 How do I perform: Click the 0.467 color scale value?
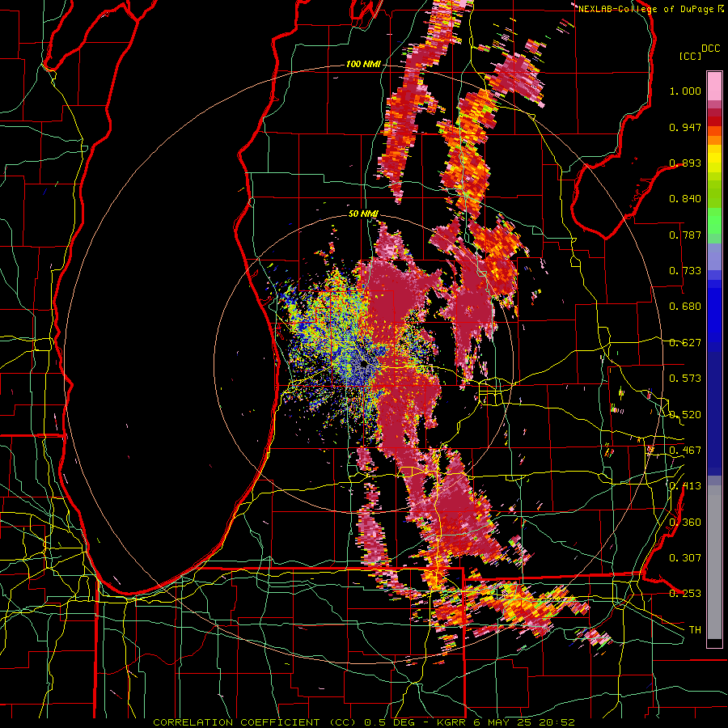click(685, 451)
